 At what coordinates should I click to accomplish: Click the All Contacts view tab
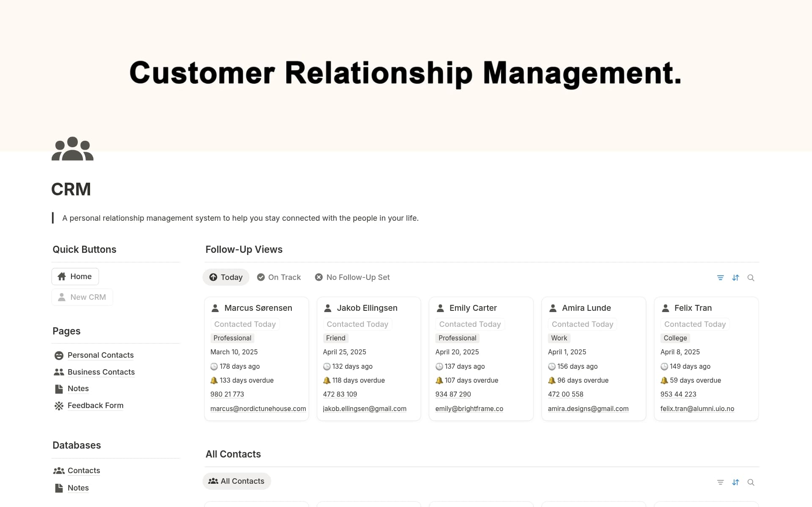pos(236,481)
